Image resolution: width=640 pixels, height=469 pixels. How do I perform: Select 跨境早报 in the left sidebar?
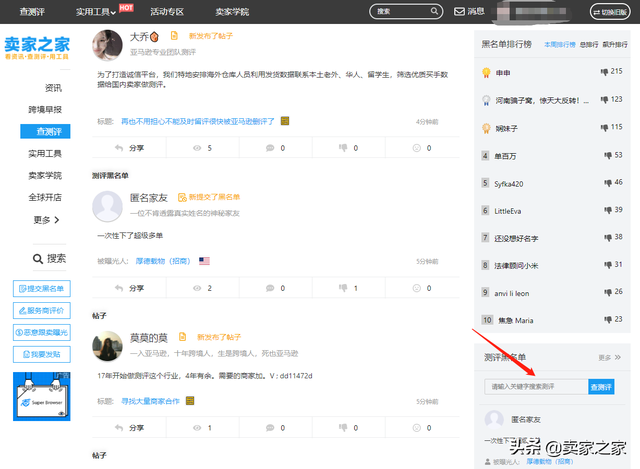[x=45, y=109]
